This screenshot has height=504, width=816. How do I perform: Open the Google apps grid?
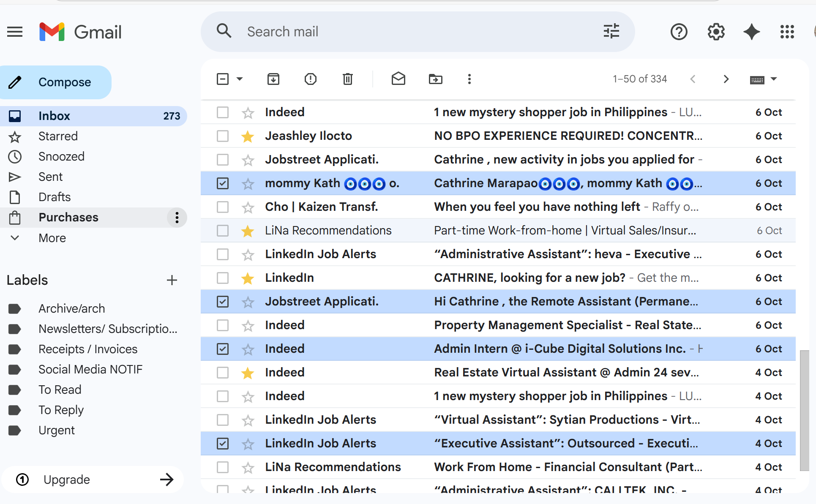point(787,32)
